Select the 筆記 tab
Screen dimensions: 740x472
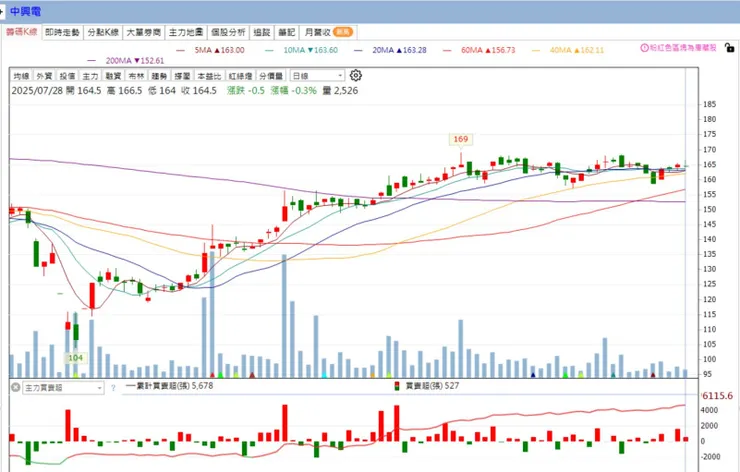(286, 32)
